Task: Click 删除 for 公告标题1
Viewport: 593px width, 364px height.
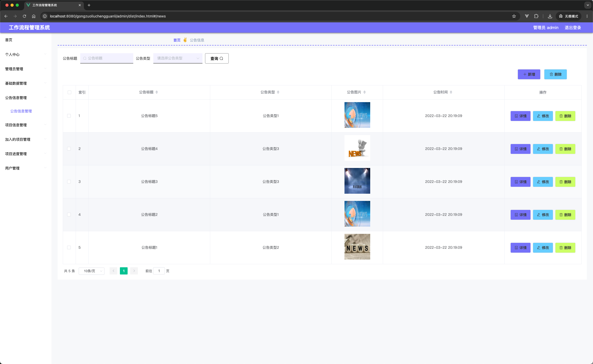Action: click(565, 248)
